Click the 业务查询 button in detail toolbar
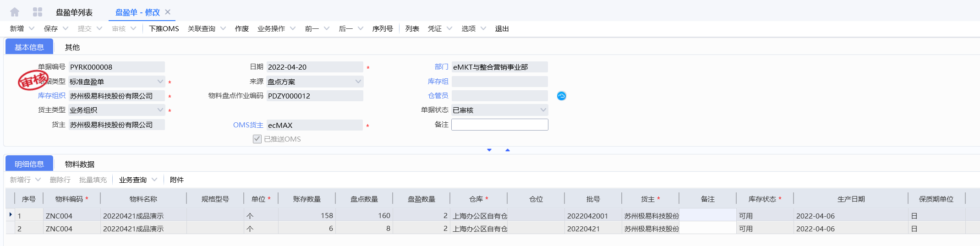This screenshot has width=980, height=246. pos(133,180)
